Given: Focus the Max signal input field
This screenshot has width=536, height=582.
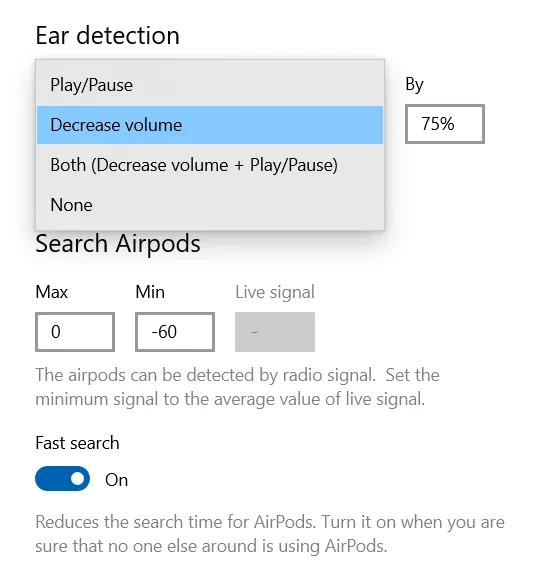Looking at the screenshot, I should (x=75, y=332).
